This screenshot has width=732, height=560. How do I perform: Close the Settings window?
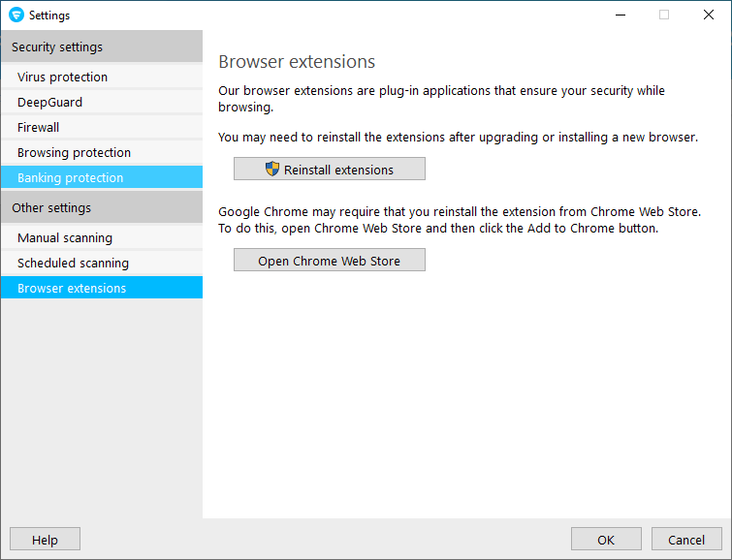tap(709, 15)
